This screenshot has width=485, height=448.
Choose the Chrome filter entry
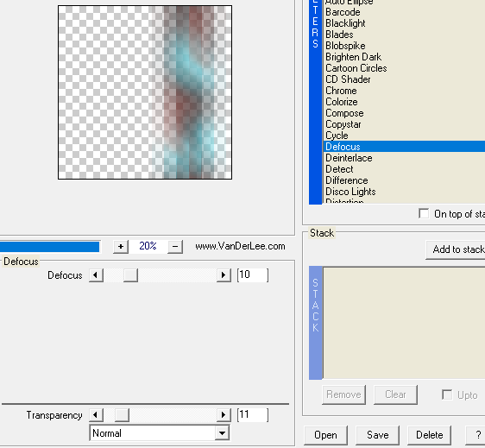coord(341,91)
